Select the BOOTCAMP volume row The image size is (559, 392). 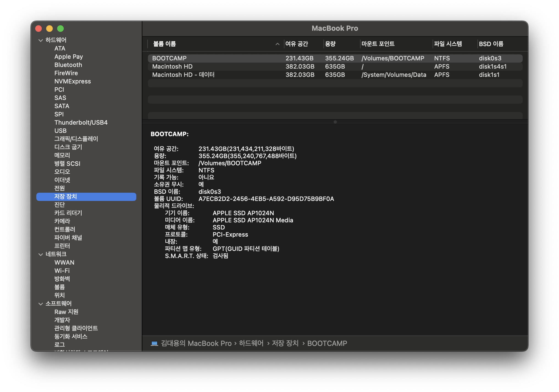(335, 58)
